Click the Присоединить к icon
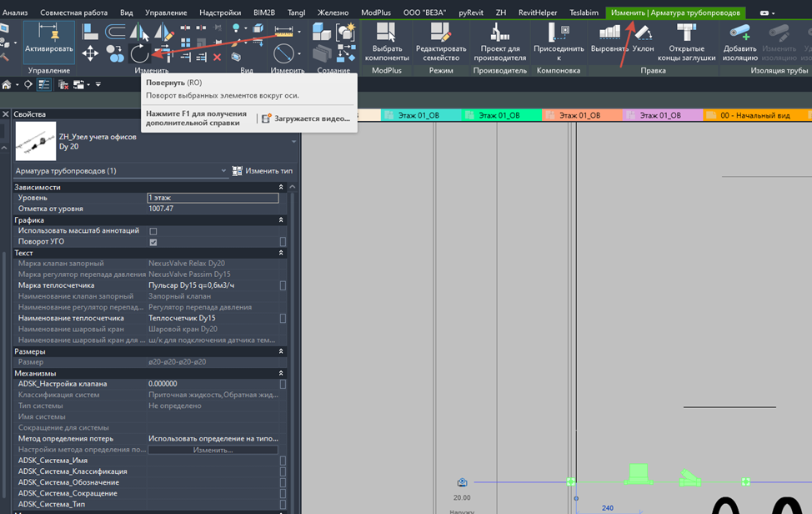The image size is (812, 514). (x=559, y=42)
